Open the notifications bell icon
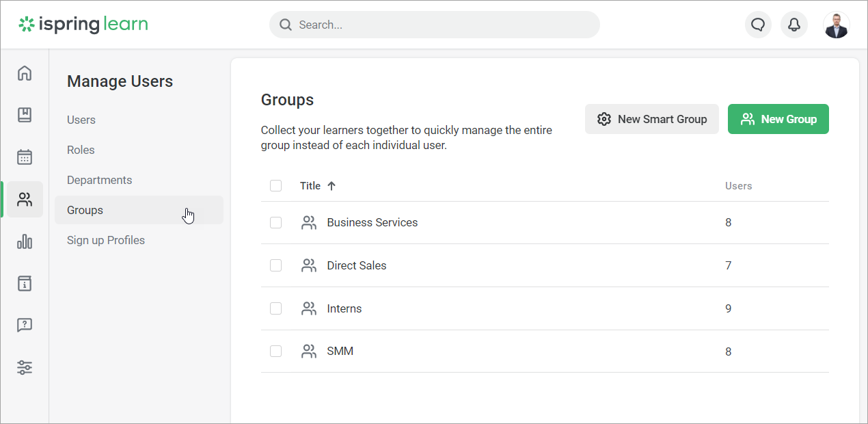The width and height of the screenshot is (868, 424). pos(794,25)
